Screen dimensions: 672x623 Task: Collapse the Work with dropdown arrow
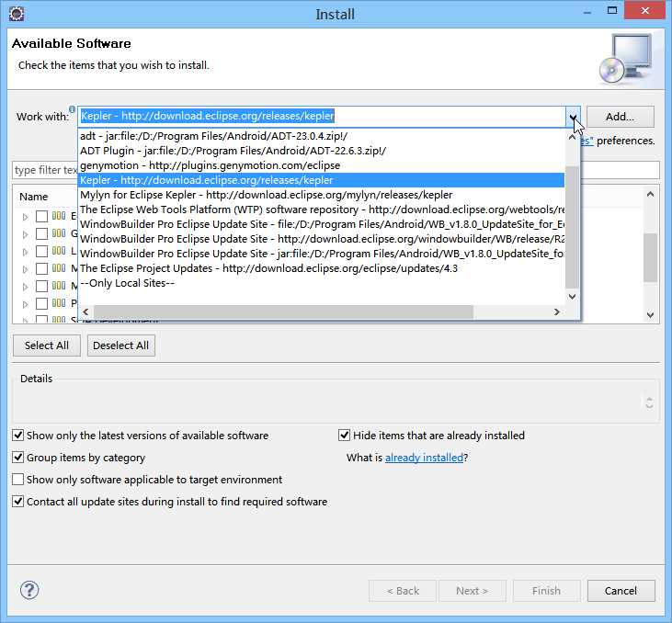pos(573,117)
